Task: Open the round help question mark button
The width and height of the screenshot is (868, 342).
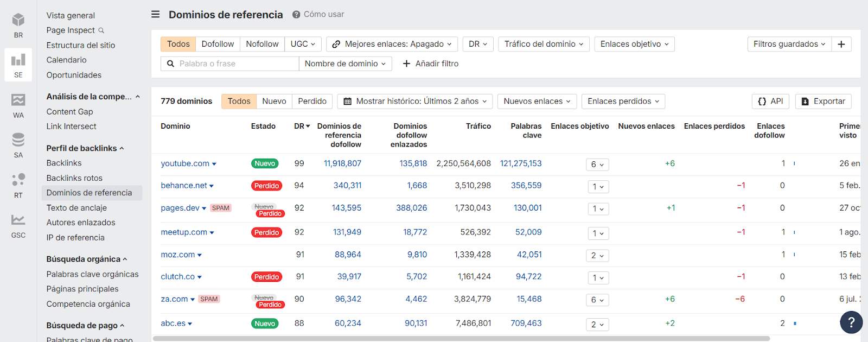Action: [x=851, y=322]
